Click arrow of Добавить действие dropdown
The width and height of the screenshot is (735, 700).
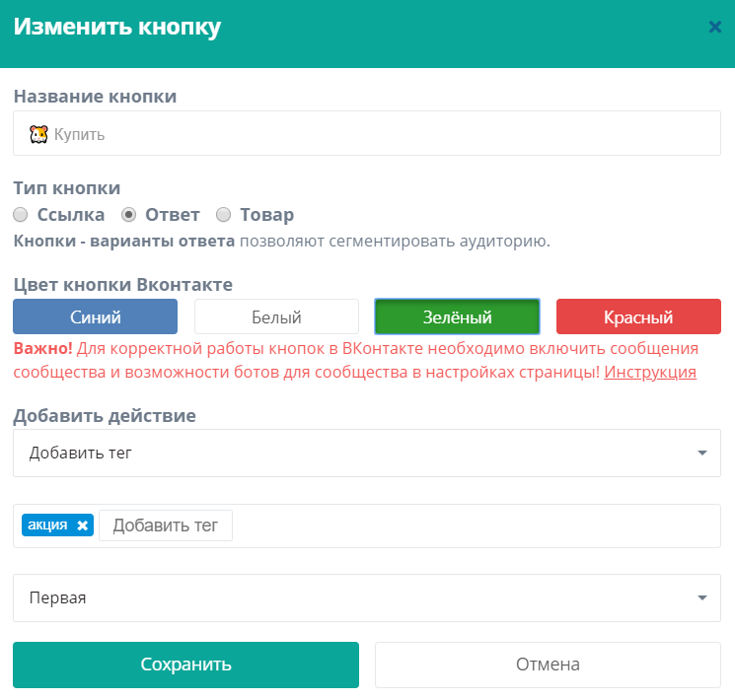701,454
